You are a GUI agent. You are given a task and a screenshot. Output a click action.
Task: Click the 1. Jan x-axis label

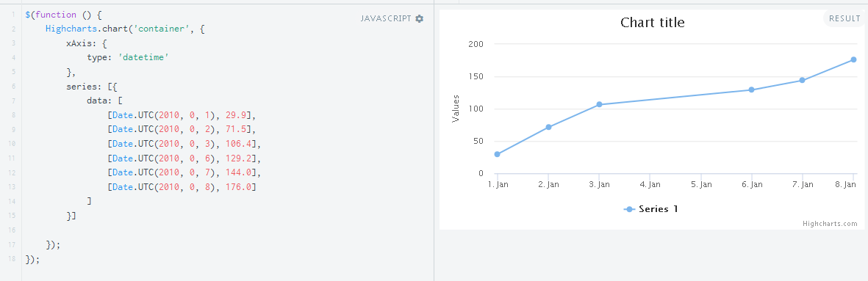point(498,184)
